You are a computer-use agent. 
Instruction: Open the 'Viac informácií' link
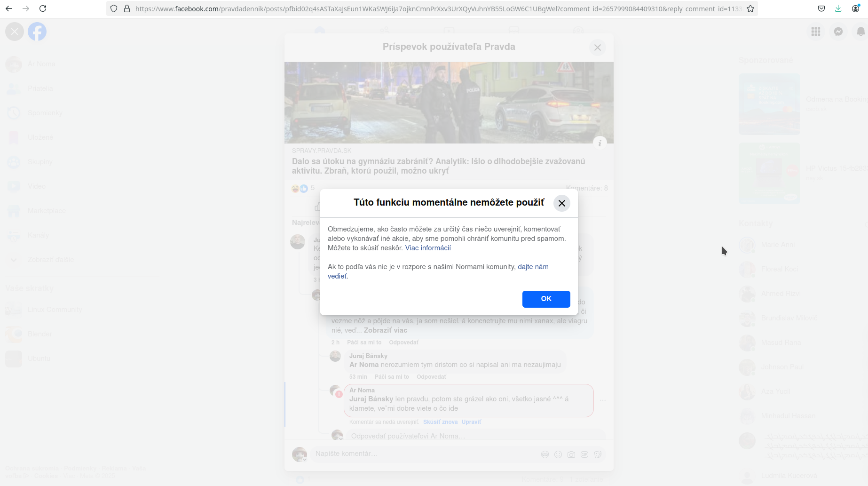pos(428,248)
